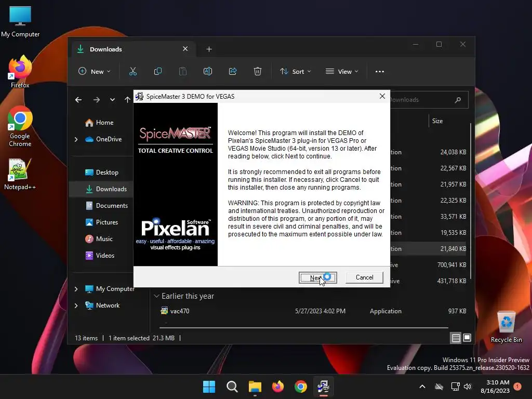Open Desktop in the navigation pane

click(x=107, y=172)
